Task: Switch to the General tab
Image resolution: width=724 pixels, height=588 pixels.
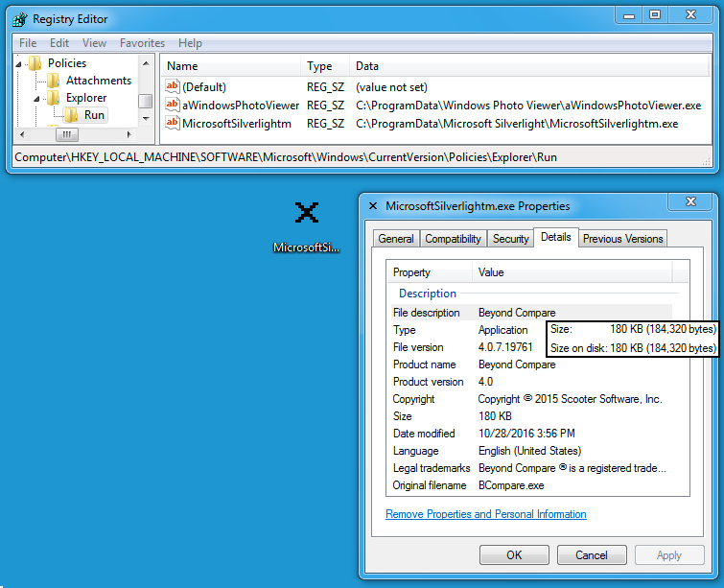Action: tap(396, 239)
